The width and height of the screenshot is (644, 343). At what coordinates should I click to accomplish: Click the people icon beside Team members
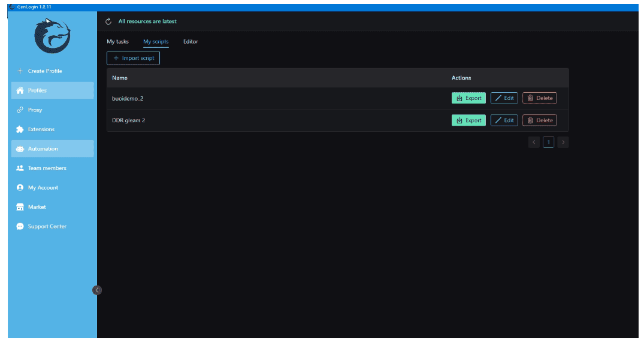point(20,168)
